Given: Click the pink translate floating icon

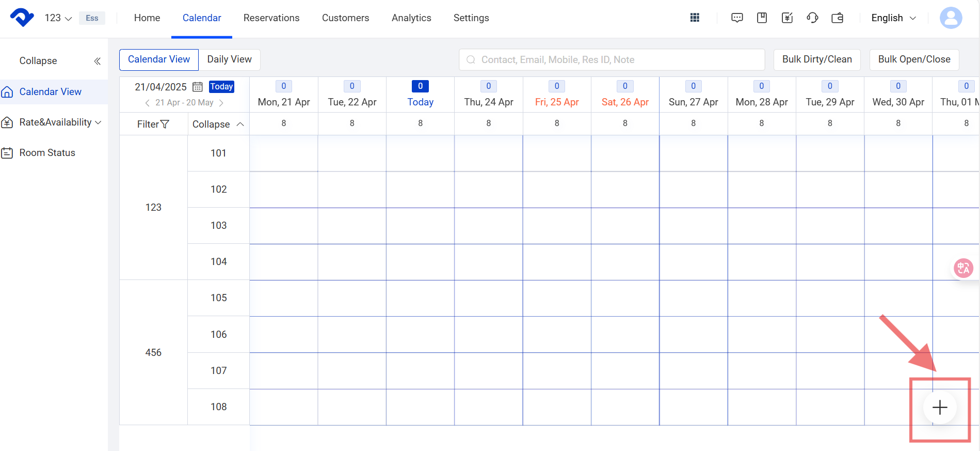Looking at the screenshot, I should [x=963, y=268].
